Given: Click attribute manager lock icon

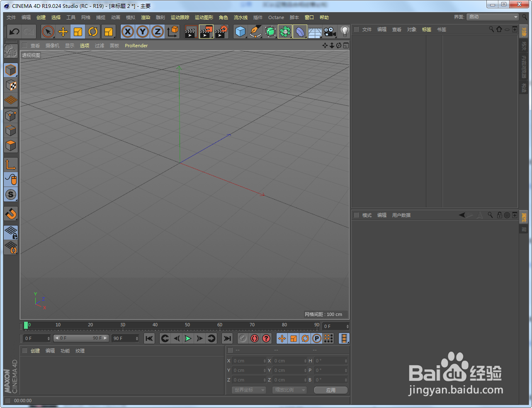Looking at the screenshot, I should click(500, 215).
